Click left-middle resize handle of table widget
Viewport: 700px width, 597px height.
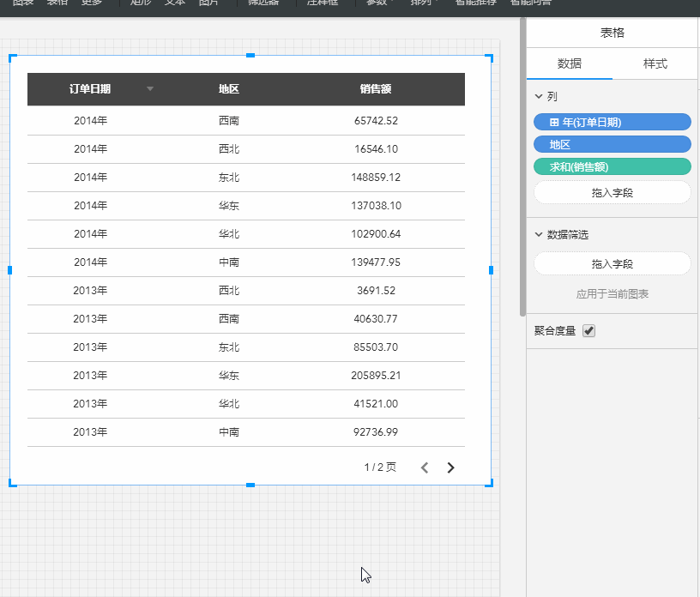coord(10,270)
